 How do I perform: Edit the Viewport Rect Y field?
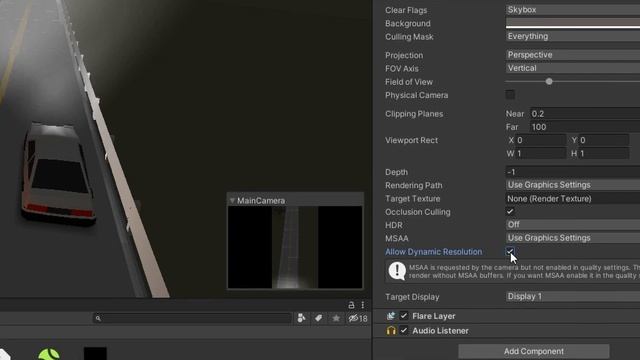(x=604, y=140)
